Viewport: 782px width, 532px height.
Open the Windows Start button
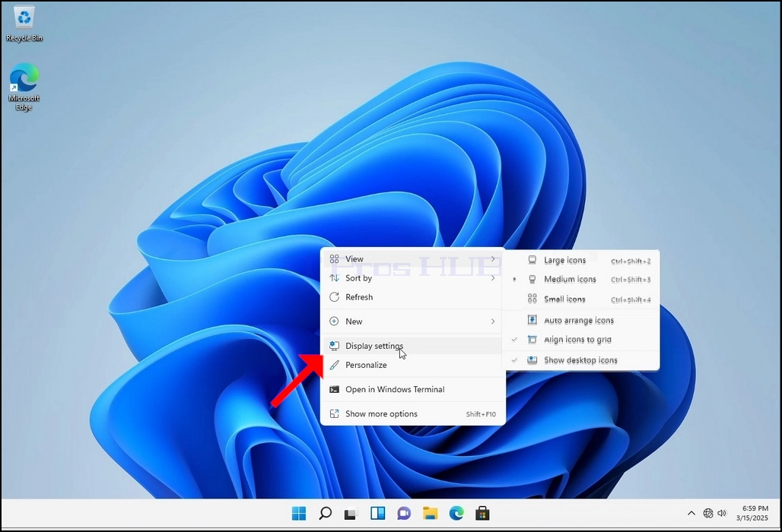tap(299, 513)
